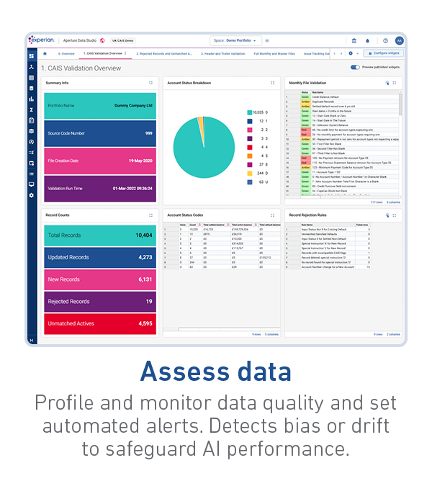Click the filter icon in Record Rejection Rules
The image size is (432, 504).
[x=387, y=215]
